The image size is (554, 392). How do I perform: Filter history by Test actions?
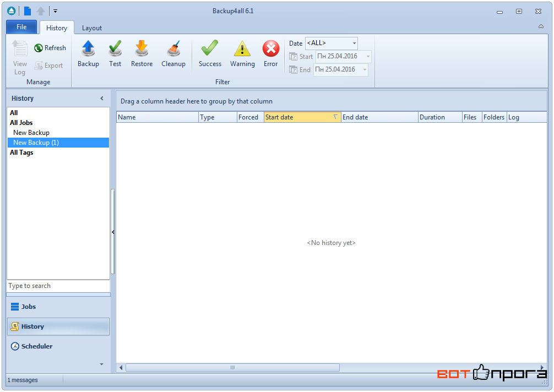click(x=115, y=53)
